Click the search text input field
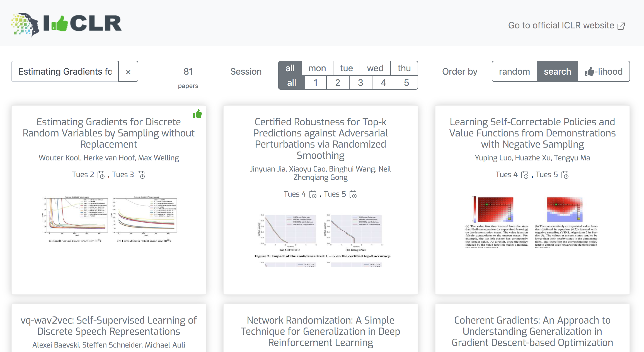 click(x=65, y=72)
